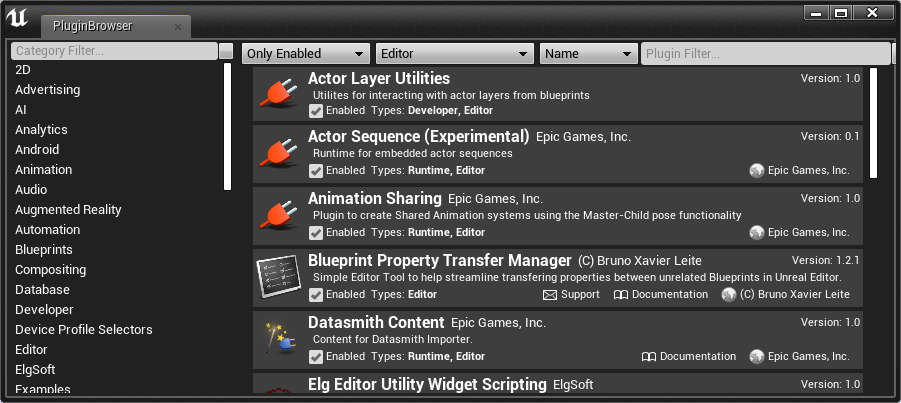901x403 pixels.
Task: Select the AI category
Action: 21,110
